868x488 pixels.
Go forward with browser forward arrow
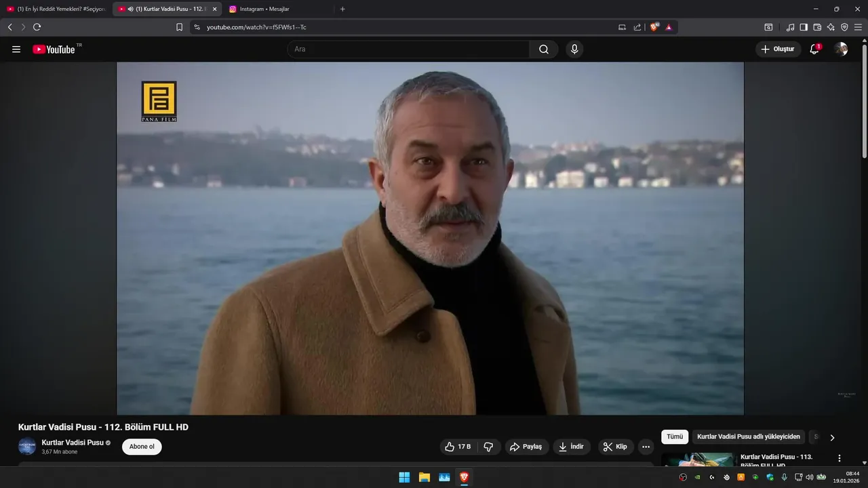tap(23, 27)
